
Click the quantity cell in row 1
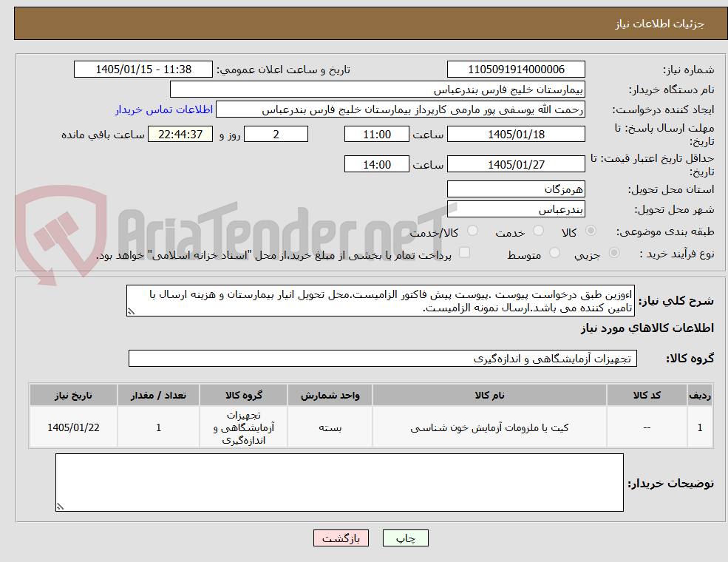(x=158, y=427)
